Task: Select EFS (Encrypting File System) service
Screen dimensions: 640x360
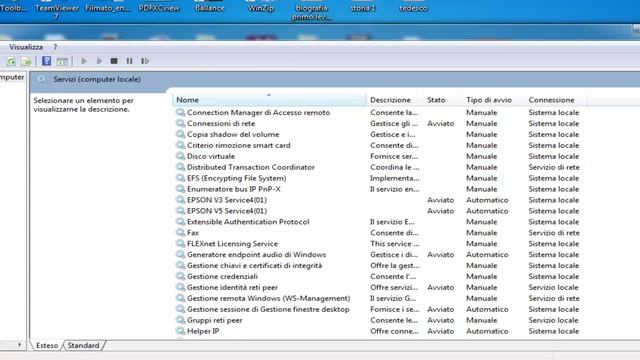Action: click(236, 178)
